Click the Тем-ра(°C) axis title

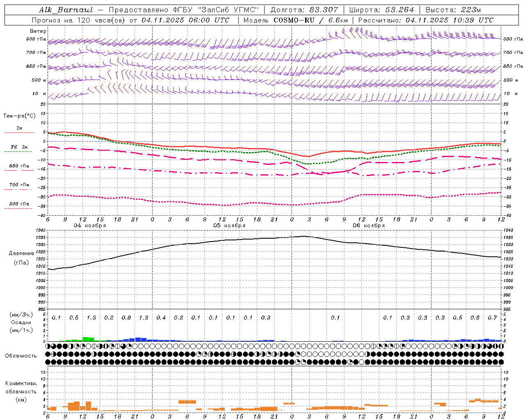tap(19, 116)
